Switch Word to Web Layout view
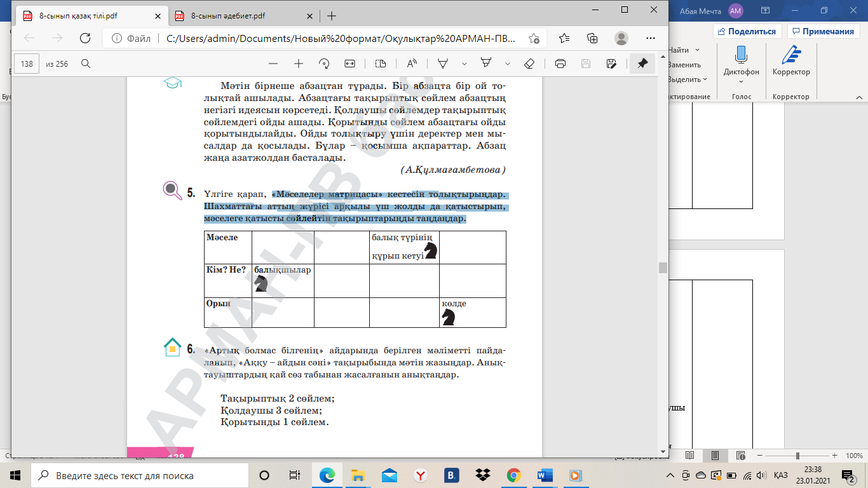Screen dimensions: 868x488 tap(740, 456)
